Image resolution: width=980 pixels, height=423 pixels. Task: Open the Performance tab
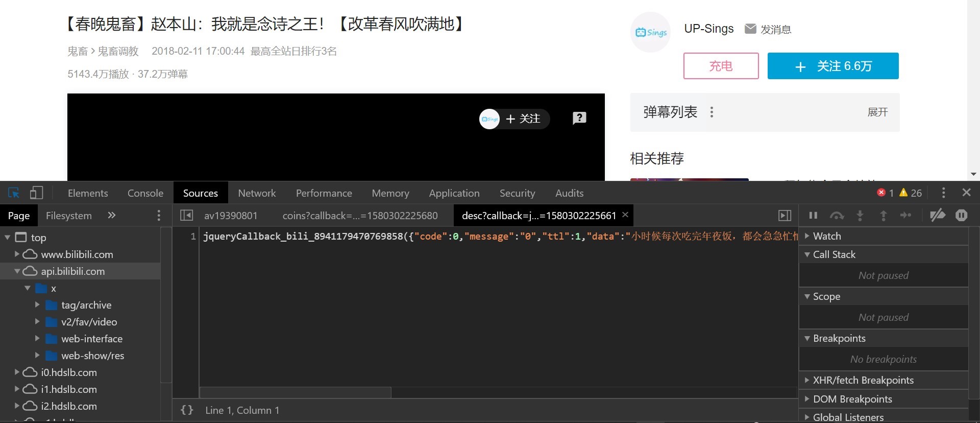(324, 193)
